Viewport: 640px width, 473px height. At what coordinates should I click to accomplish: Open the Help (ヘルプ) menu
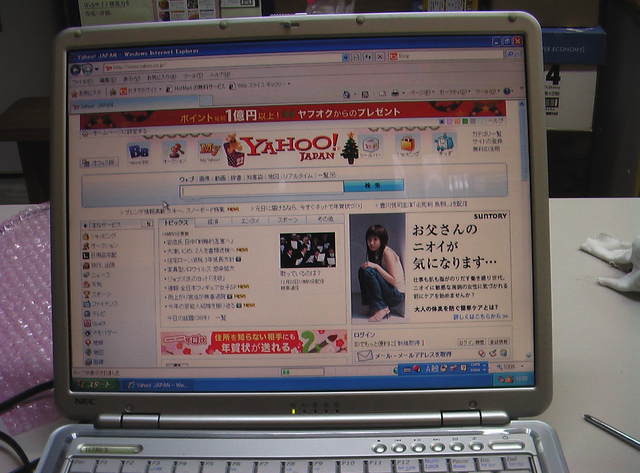pyautogui.click(x=220, y=75)
